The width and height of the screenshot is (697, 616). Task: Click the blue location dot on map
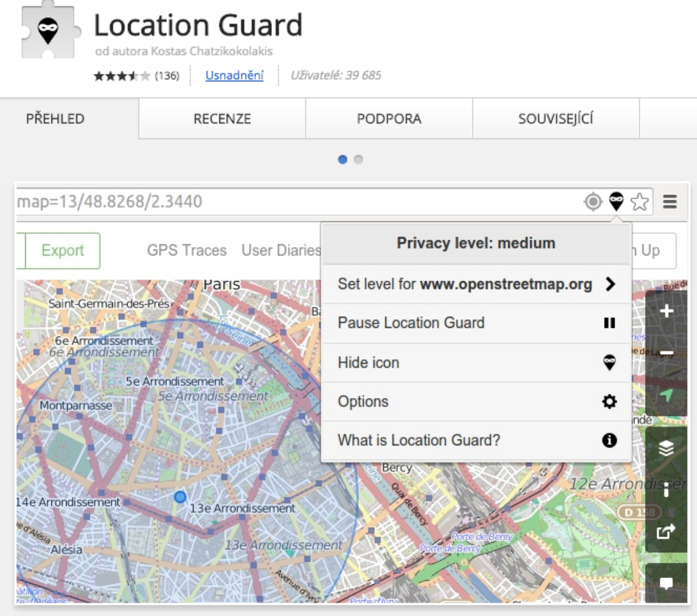click(x=180, y=497)
